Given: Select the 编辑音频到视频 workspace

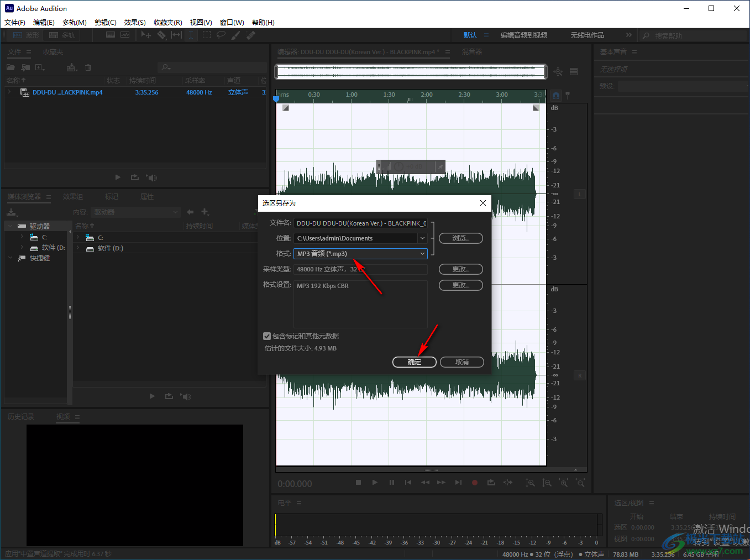Looking at the screenshot, I should [x=524, y=35].
